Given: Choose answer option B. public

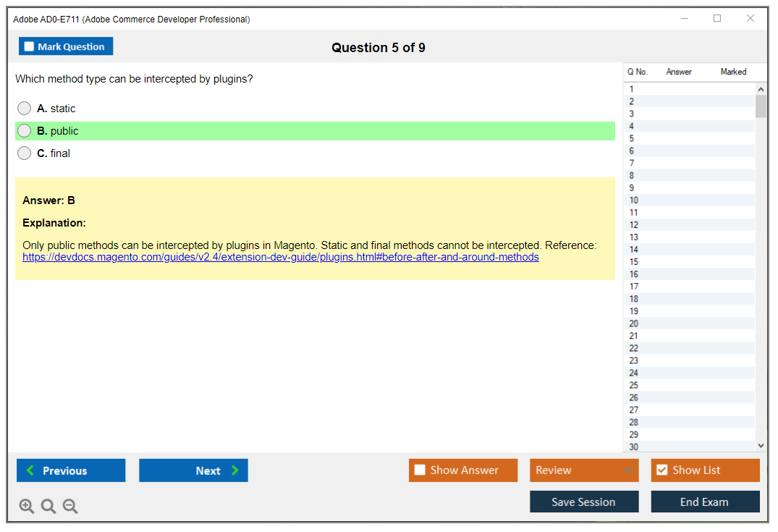Looking at the screenshot, I should pyautogui.click(x=25, y=131).
